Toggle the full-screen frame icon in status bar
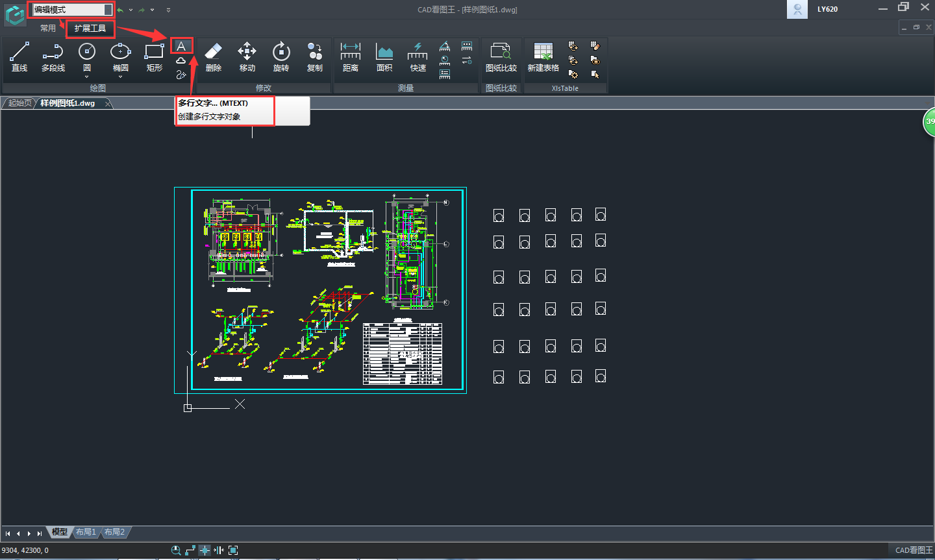This screenshot has height=560, width=935. (233, 550)
